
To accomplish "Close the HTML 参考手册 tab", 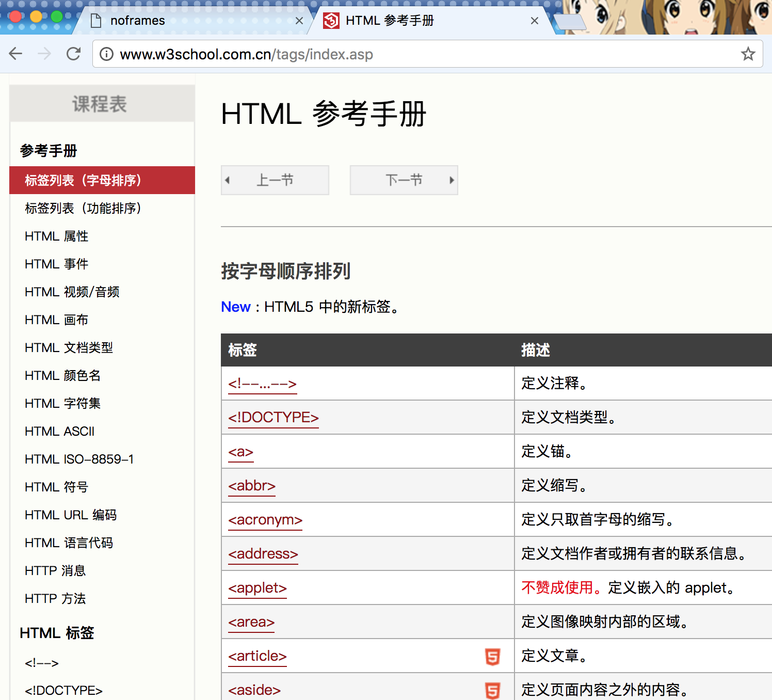I will click(535, 21).
